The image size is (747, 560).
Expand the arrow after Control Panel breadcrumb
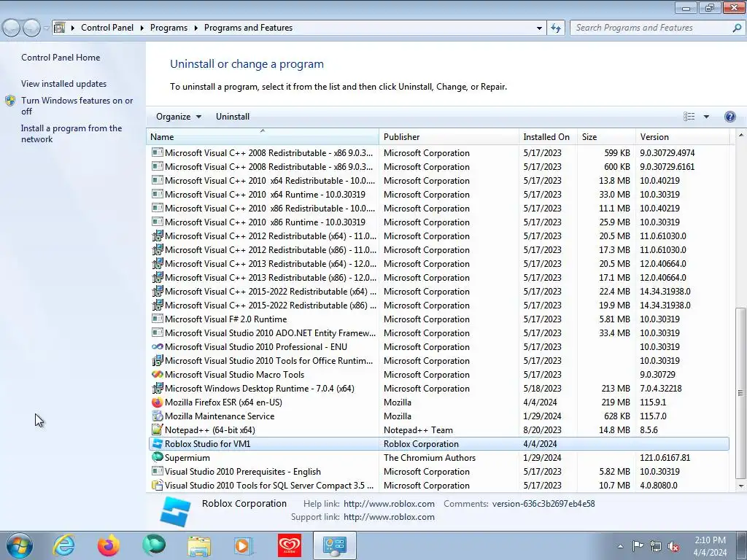[142, 28]
